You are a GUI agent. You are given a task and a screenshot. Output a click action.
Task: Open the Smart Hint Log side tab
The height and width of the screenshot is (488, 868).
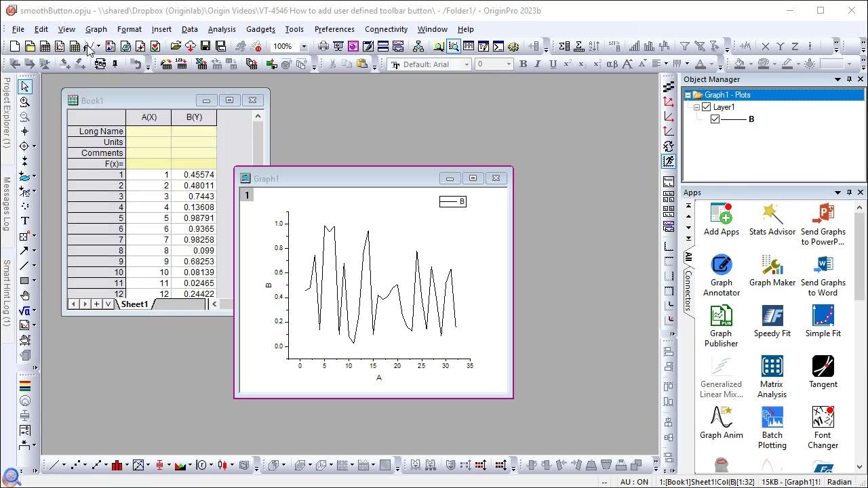click(x=6, y=293)
